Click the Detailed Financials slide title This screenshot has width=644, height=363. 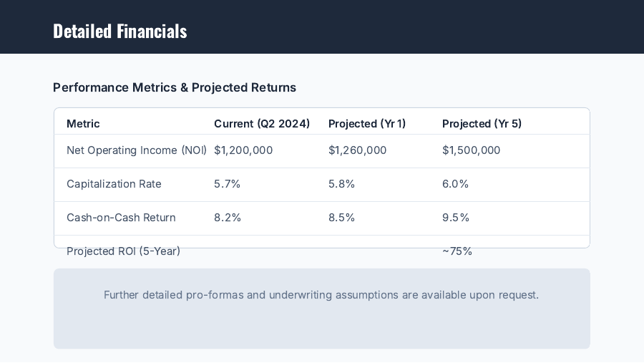point(119,31)
